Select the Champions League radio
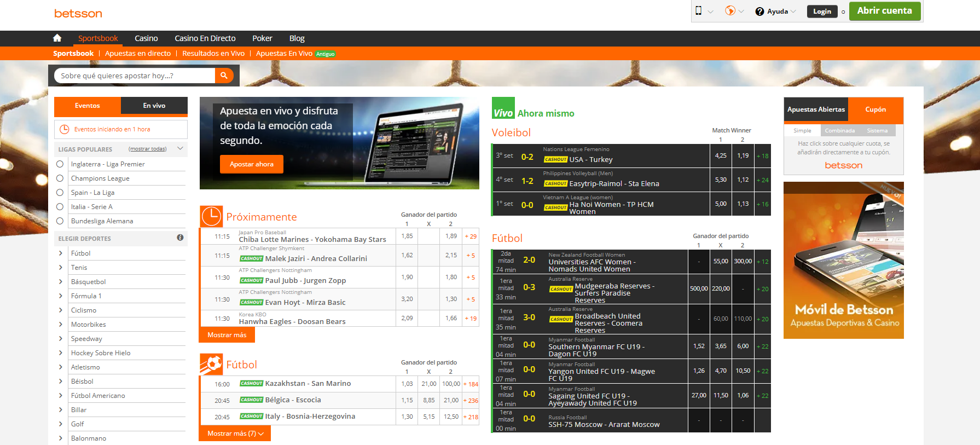The image size is (980, 445). point(60,178)
